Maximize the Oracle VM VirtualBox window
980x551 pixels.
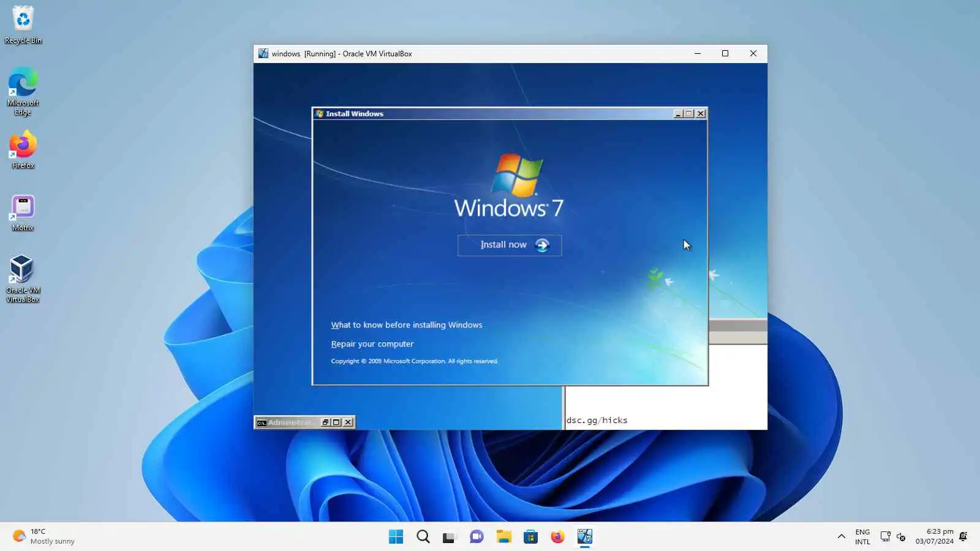725,53
